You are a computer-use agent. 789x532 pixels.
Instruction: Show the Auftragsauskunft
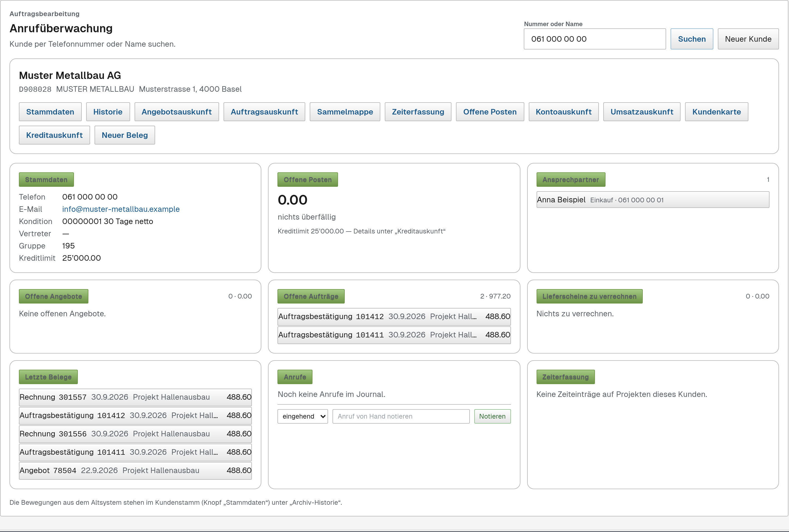(264, 112)
